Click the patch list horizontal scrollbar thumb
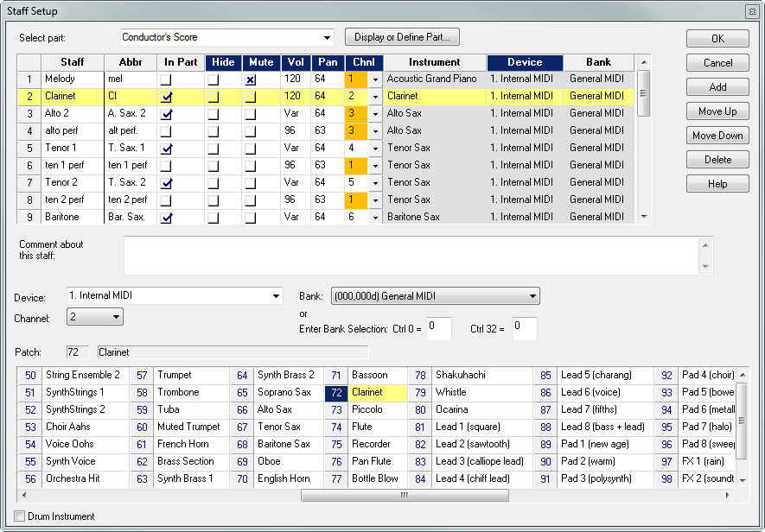 (403, 496)
